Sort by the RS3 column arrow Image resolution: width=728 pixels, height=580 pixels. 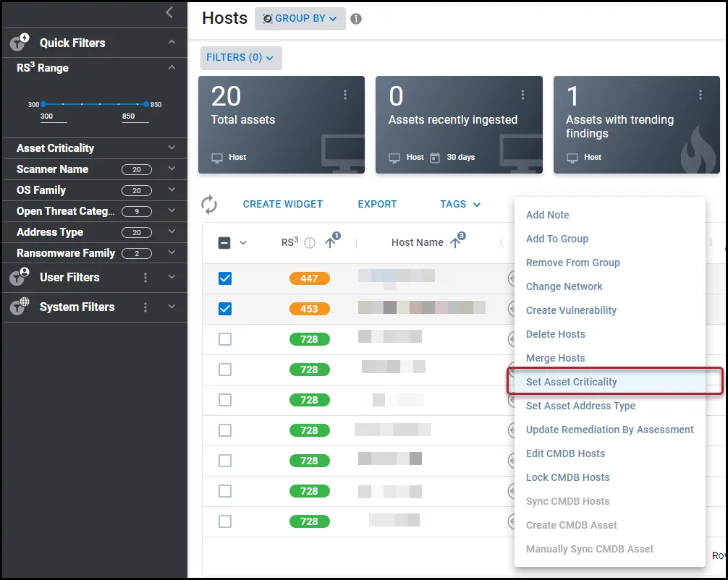click(330, 242)
